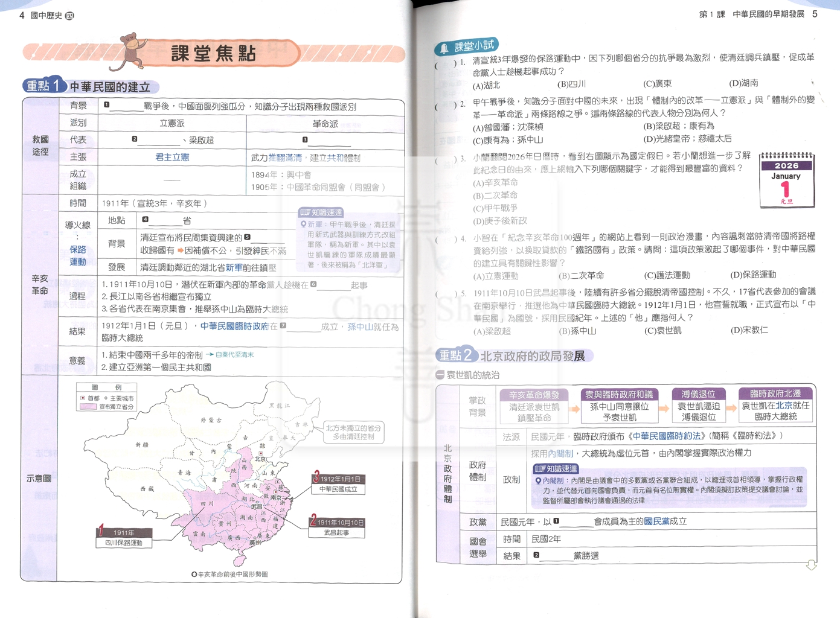Click the 臨時政府北遷 flowchart box

coord(775,404)
